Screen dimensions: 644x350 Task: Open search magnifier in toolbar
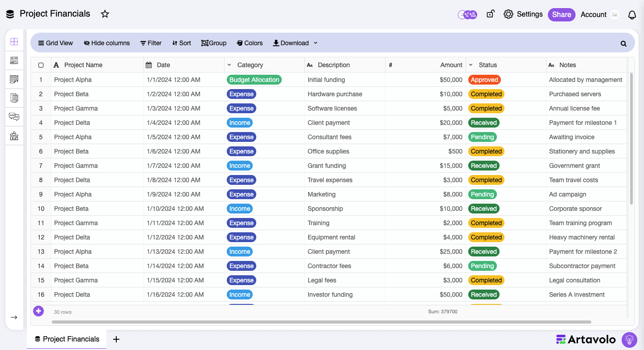coord(623,43)
